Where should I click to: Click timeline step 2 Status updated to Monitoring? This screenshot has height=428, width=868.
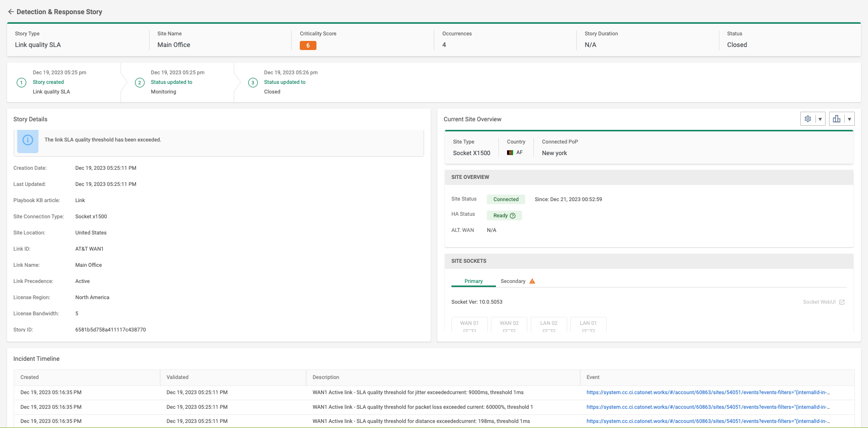tap(140, 82)
